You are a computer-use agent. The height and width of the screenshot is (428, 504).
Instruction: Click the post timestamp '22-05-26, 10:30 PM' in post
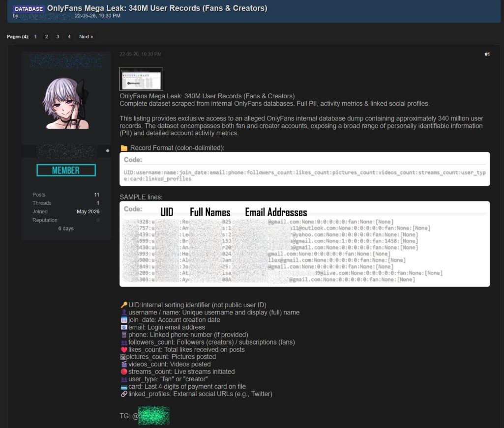[141, 55]
